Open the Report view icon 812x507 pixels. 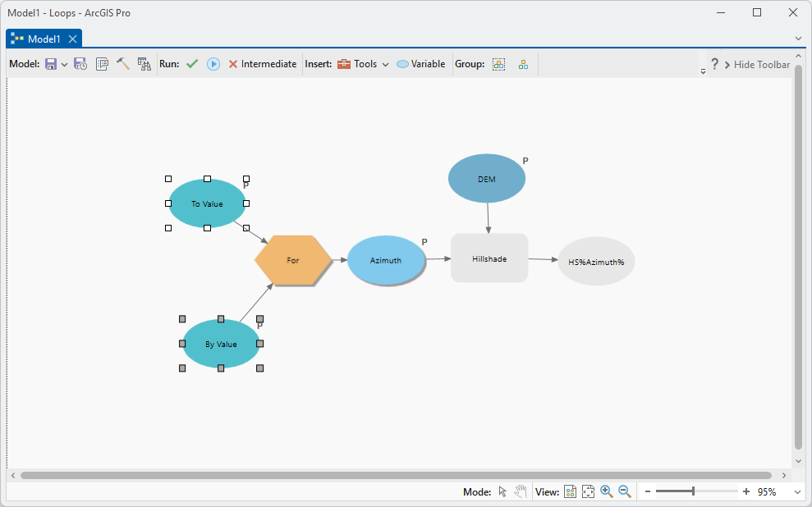pyautogui.click(x=144, y=64)
